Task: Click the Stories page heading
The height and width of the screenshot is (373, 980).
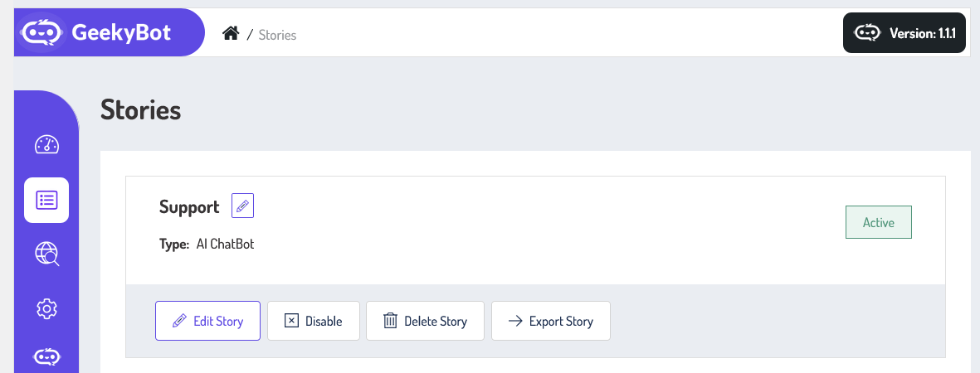Action: (x=140, y=110)
